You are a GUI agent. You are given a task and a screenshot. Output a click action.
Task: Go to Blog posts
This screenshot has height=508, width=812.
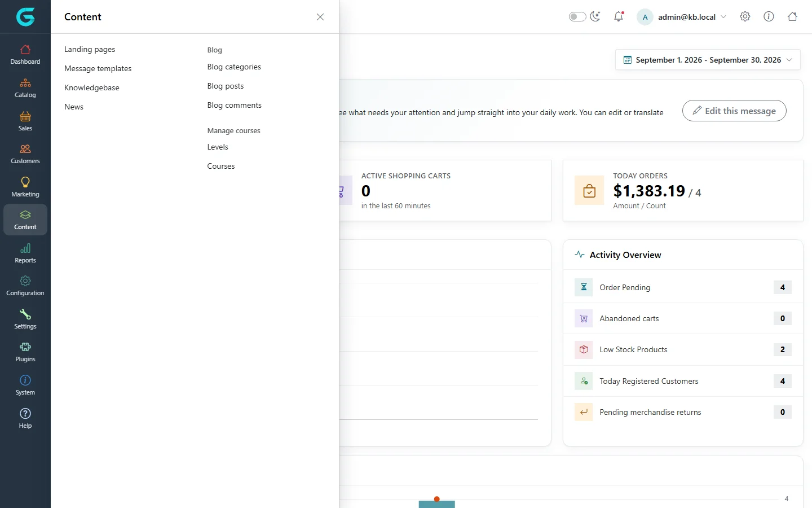click(x=226, y=86)
